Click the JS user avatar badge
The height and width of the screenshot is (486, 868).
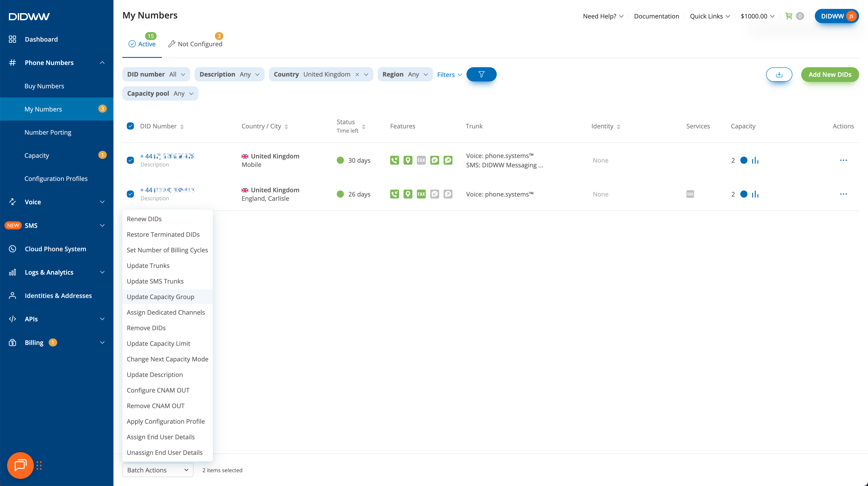pos(851,16)
